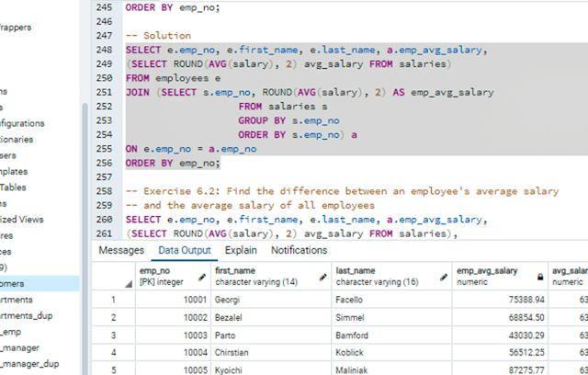Image resolution: width=588 pixels, height=375 pixels.
Task: Click 'FROM employees e' on line 250
Action: (x=174, y=78)
